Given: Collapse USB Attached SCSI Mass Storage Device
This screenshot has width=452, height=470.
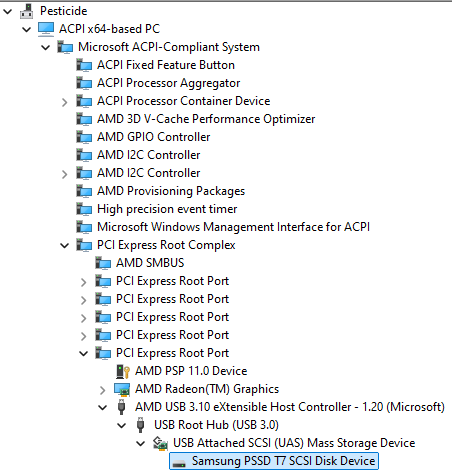Looking at the screenshot, I should point(140,444).
